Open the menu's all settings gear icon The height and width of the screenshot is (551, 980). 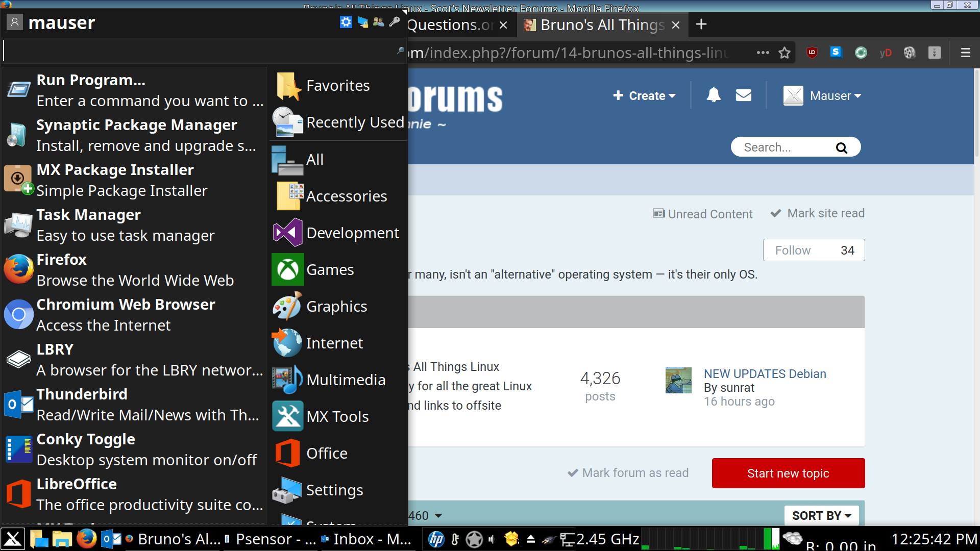(346, 22)
